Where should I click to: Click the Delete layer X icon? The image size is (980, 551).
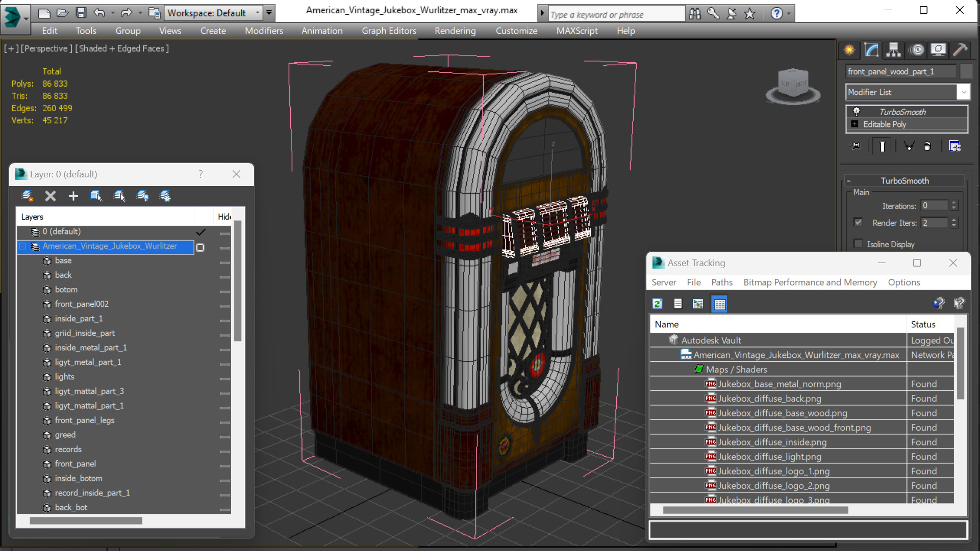tap(50, 196)
